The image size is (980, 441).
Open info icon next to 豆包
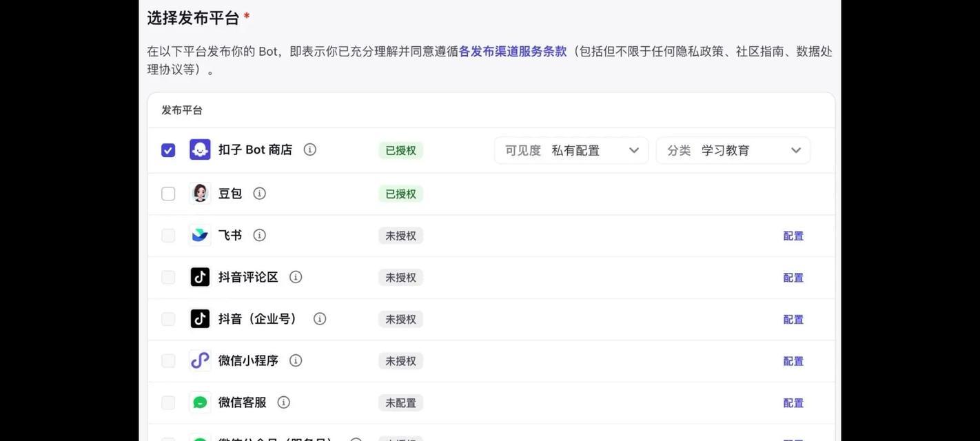(260, 194)
